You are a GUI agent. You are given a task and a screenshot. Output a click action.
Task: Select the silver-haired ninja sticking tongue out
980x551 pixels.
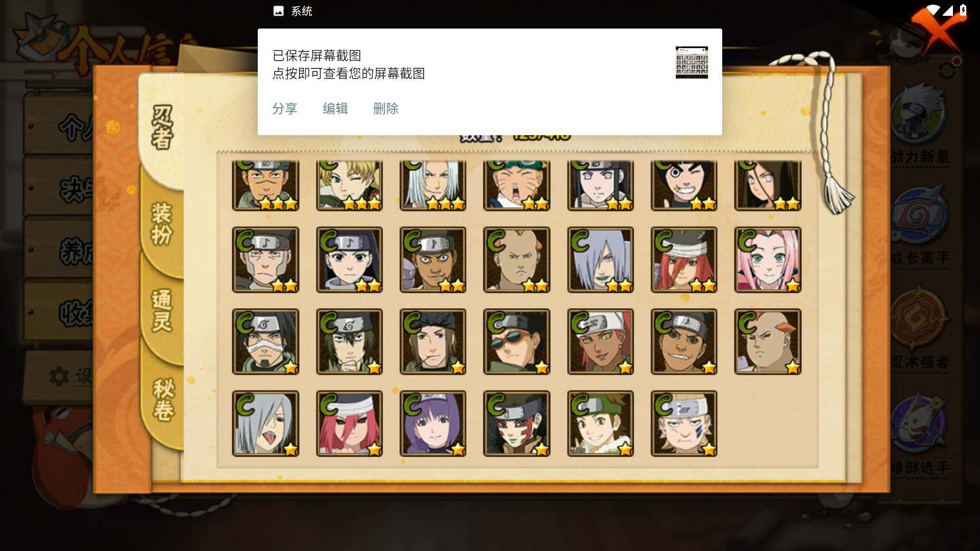coord(265,423)
